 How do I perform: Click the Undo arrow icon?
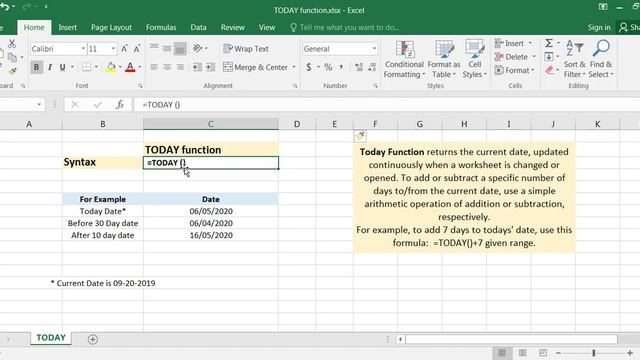click(5, 7)
